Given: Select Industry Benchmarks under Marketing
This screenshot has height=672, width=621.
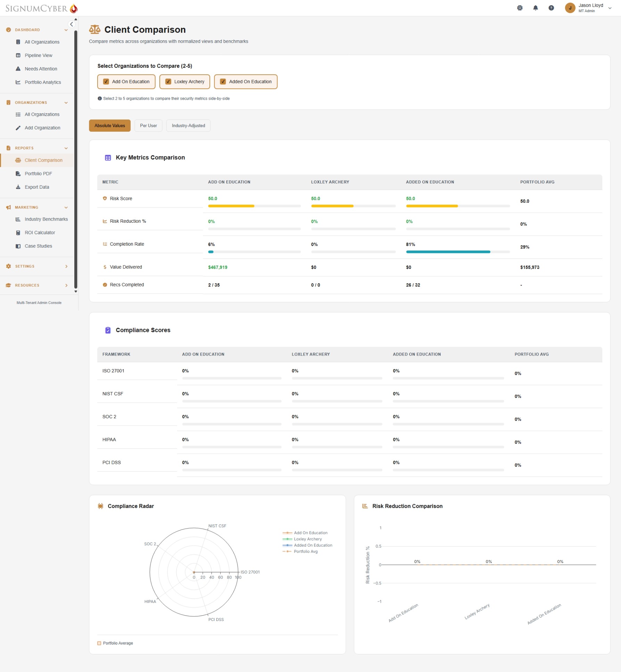Looking at the screenshot, I should point(46,219).
